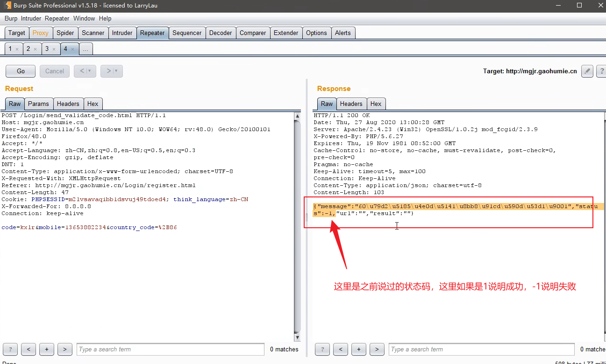
Task: Click the pencil edit target icon
Action: (587, 71)
